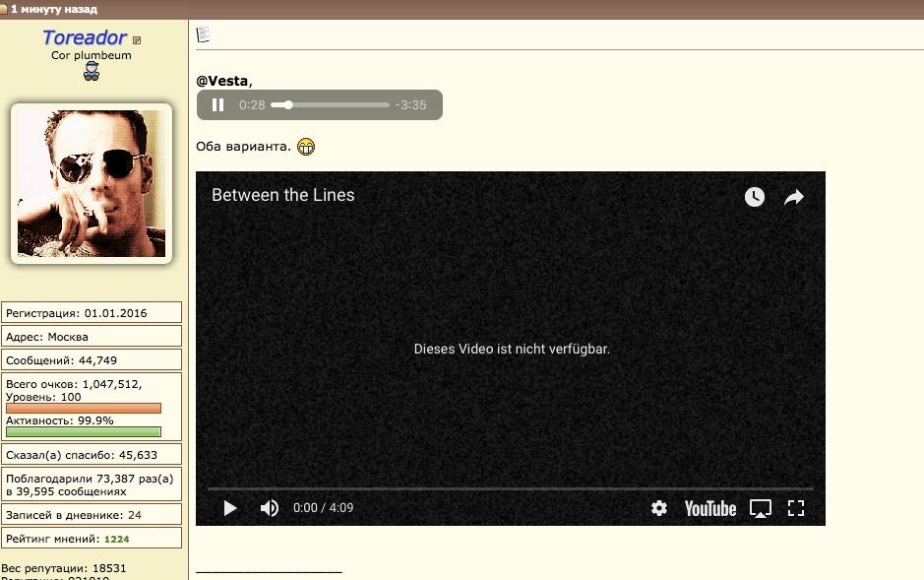Pause the audio player
The height and width of the screenshot is (580, 924).
click(x=218, y=105)
